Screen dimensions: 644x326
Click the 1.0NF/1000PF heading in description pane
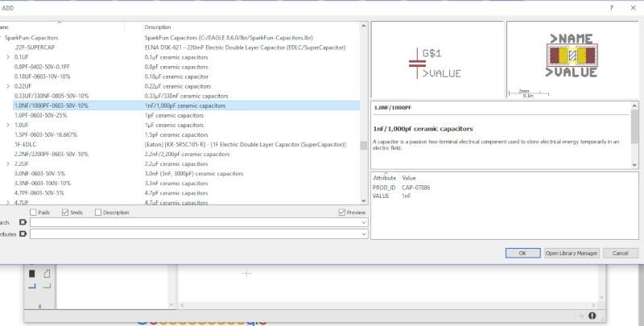393,108
